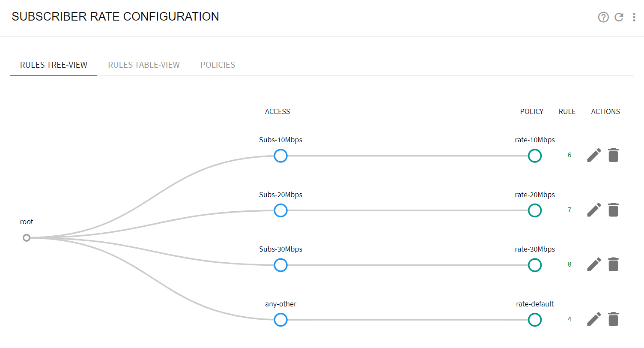Screen dimensions: 644x348
Task: Open the three-dot more options menu
Action: pyautogui.click(x=634, y=17)
